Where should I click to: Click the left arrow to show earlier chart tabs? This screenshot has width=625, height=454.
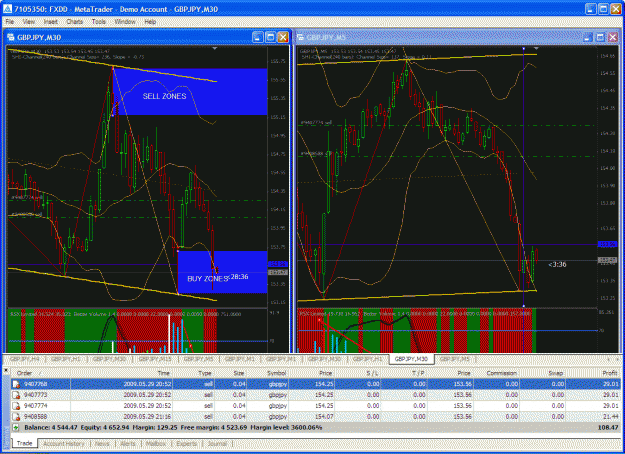609,360
